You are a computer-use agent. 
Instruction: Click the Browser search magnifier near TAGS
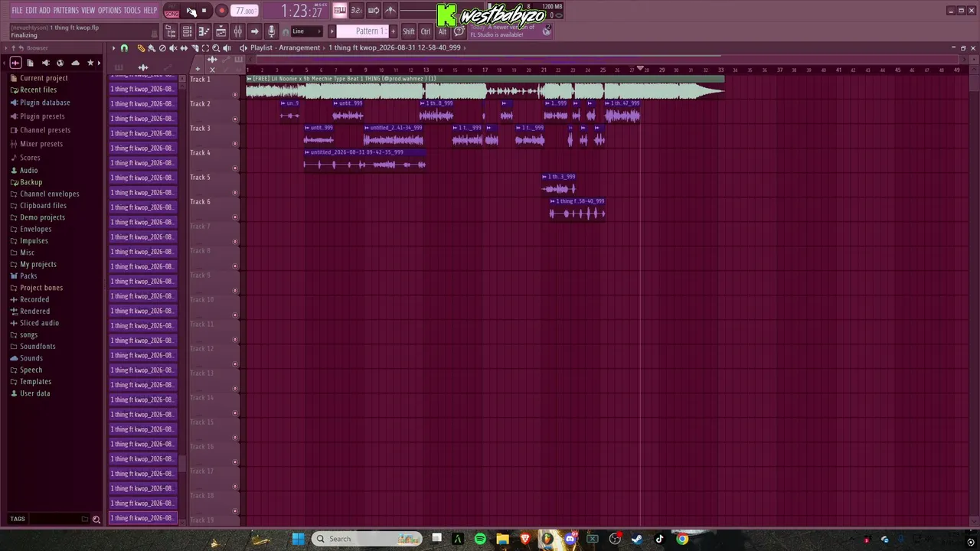pos(96,519)
